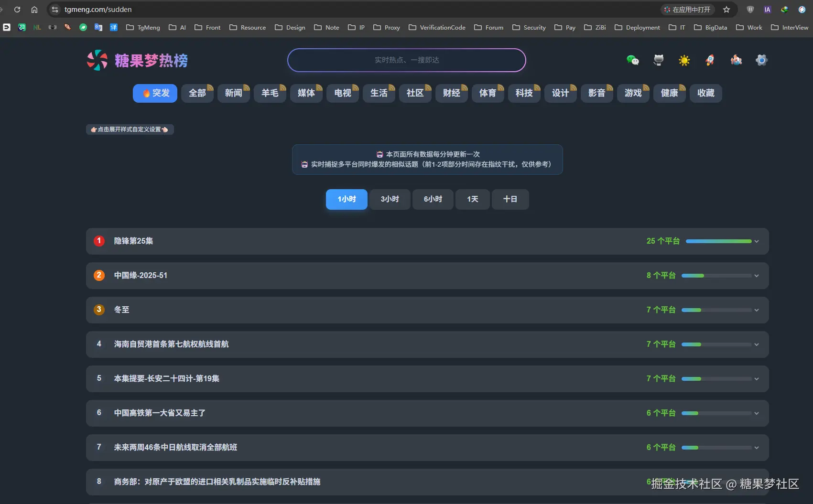The image size is (813, 504).
Task: Select the 十日 time range
Action: click(x=510, y=199)
